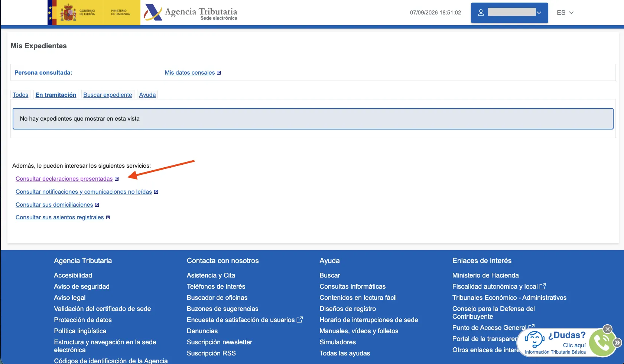Open Suscripción newsletter link
This screenshot has width=624, height=364.
(220, 342)
